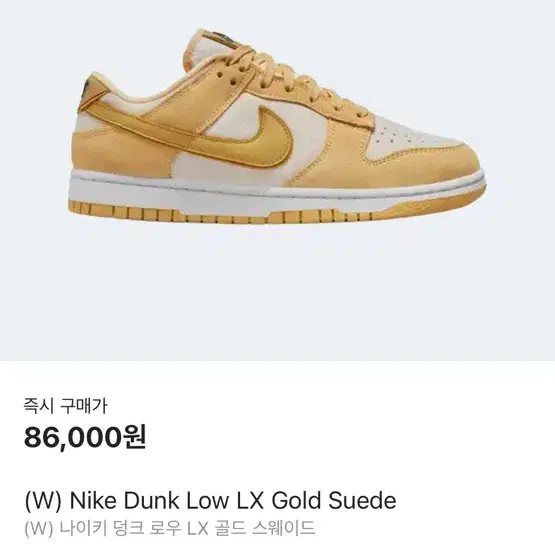Image resolution: width=555 pixels, height=555 pixels.
Task: Click the word 스웨이드 in the subtitle
Action: coord(283,528)
